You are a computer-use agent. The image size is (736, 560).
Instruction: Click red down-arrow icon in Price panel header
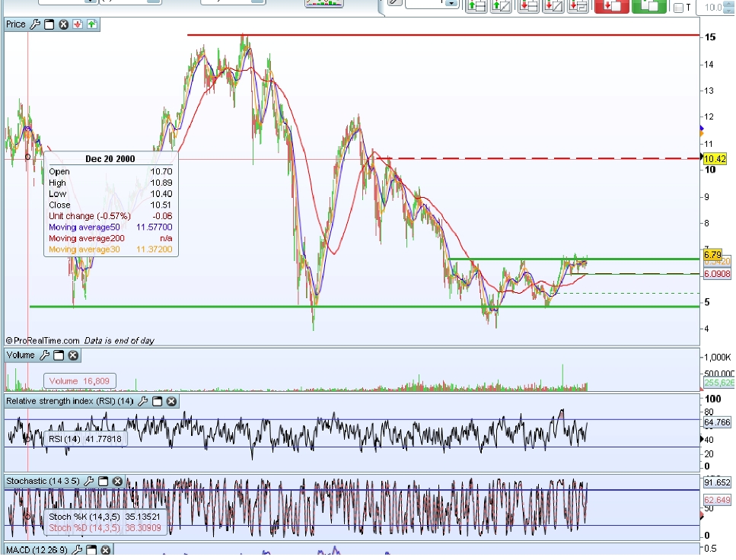(78, 24)
